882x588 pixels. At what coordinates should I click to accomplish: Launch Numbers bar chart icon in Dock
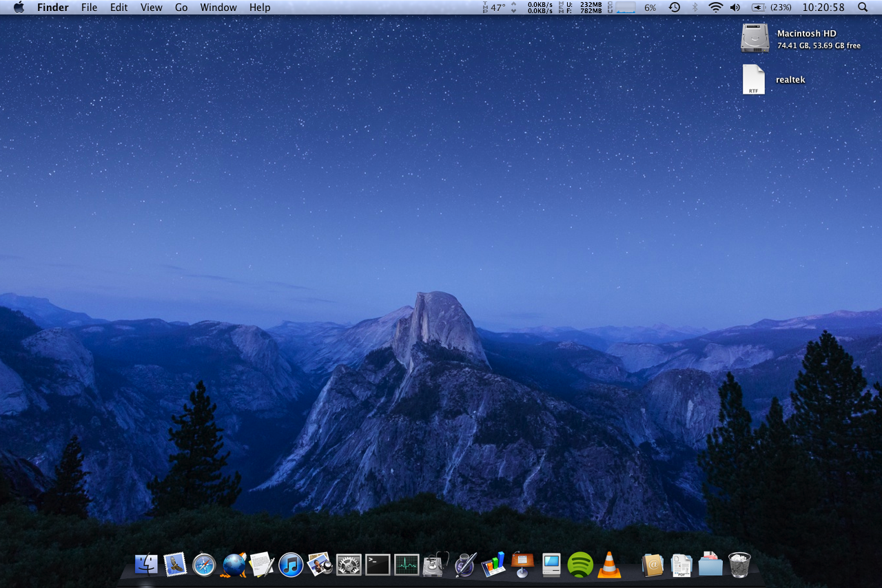pyautogui.click(x=493, y=565)
